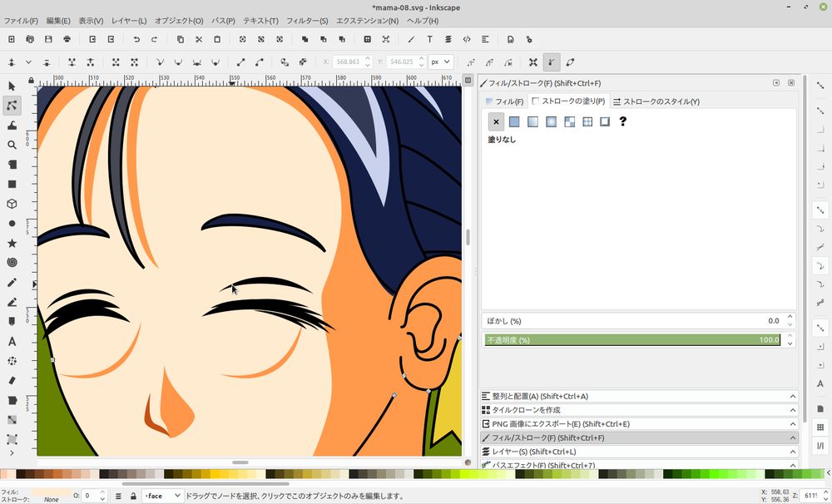Set stroke paint to flat color
Image resolution: width=832 pixels, height=504 pixels.
pyautogui.click(x=514, y=122)
